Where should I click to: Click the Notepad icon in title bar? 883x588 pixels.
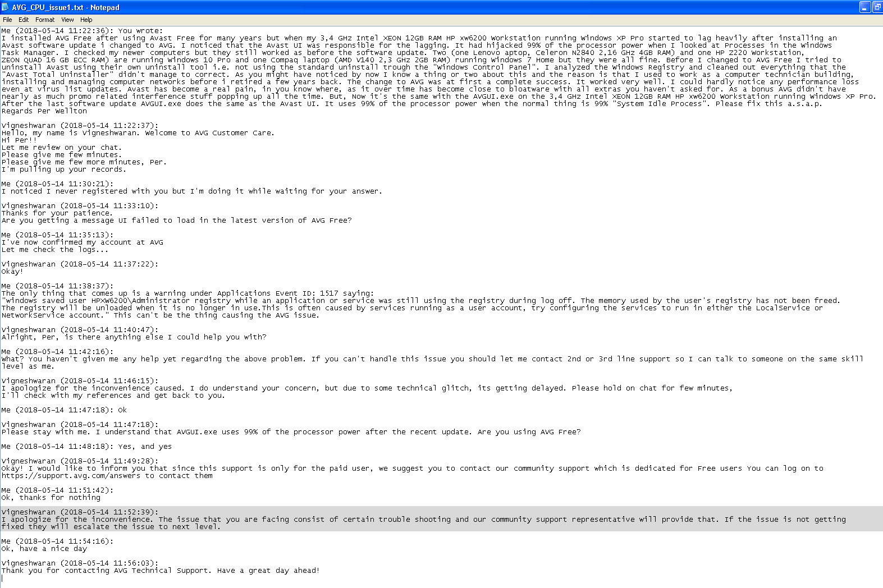(x=5, y=7)
